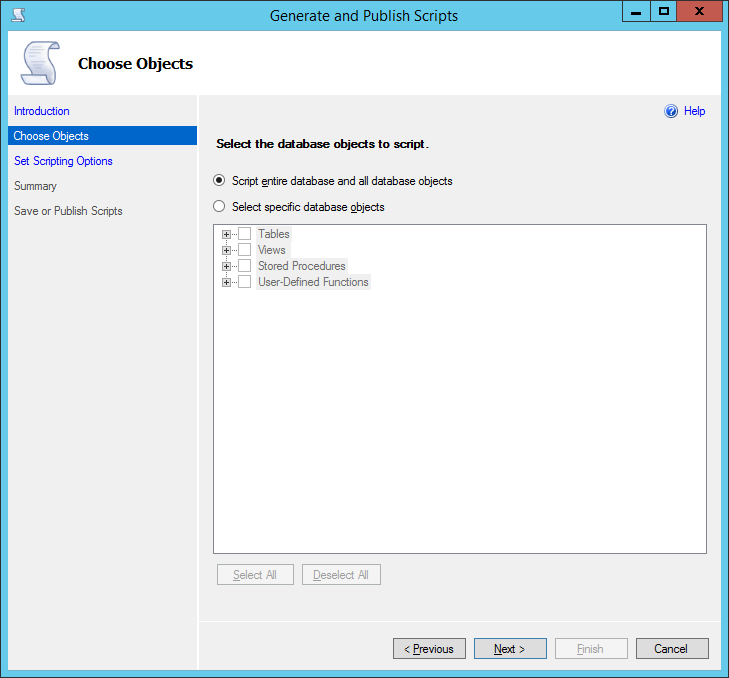Expand the Stored Procedures tree node
Viewport: 729px width, 678px height.
pyautogui.click(x=227, y=266)
